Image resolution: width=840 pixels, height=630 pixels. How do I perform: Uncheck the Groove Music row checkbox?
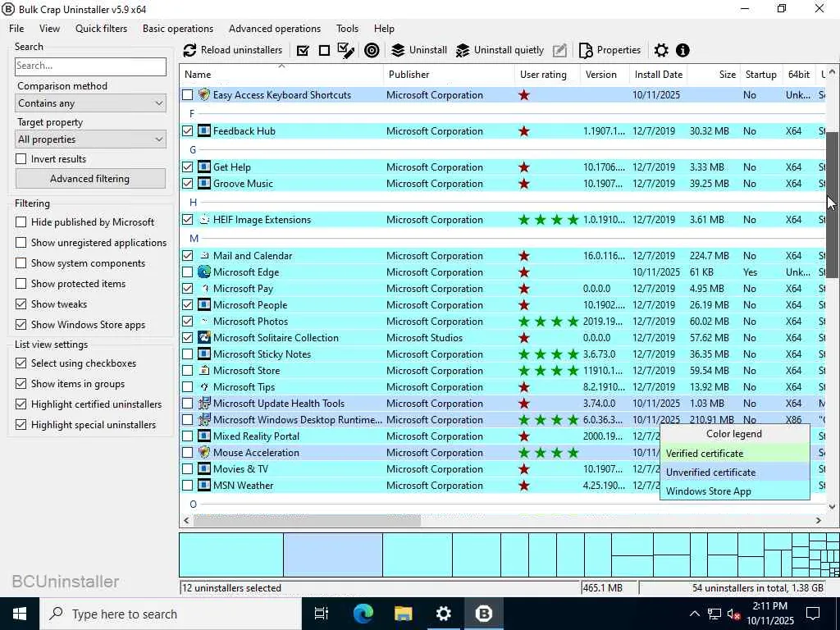pos(188,183)
